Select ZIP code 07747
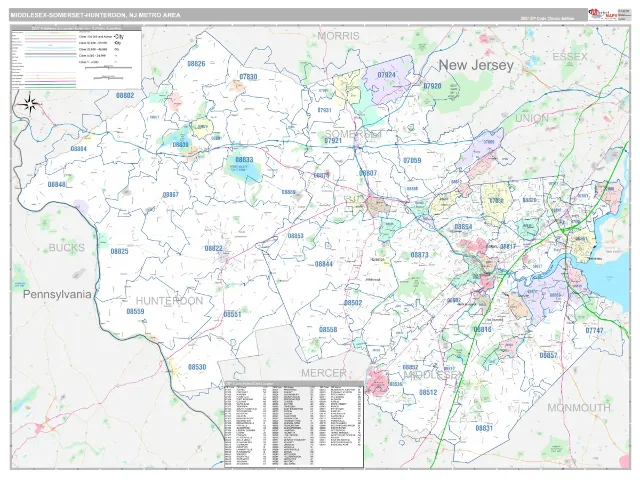This screenshot has width=640, height=480. pyautogui.click(x=594, y=331)
